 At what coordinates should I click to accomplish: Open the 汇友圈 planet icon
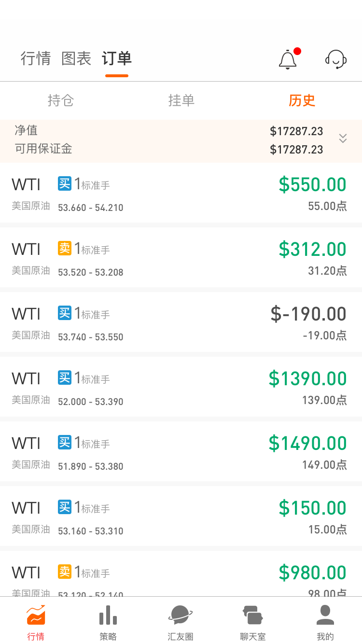pos(181,616)
